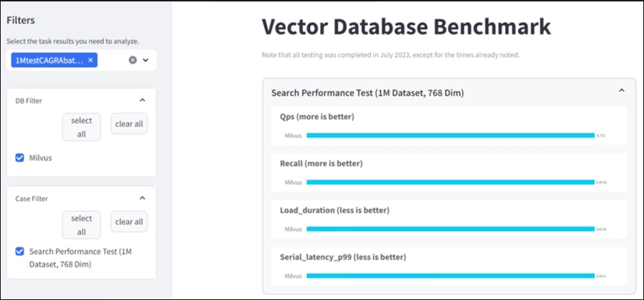Collapse the Case Filter section
Image resolution: width=644 pixels, height=300 pixels.
[x=142, y=198]
